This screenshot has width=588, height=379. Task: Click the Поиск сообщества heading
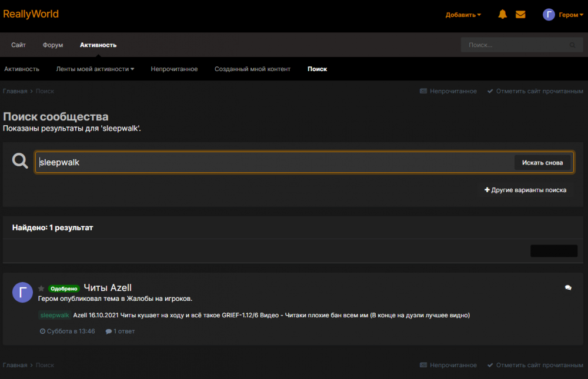coord(55,116)
